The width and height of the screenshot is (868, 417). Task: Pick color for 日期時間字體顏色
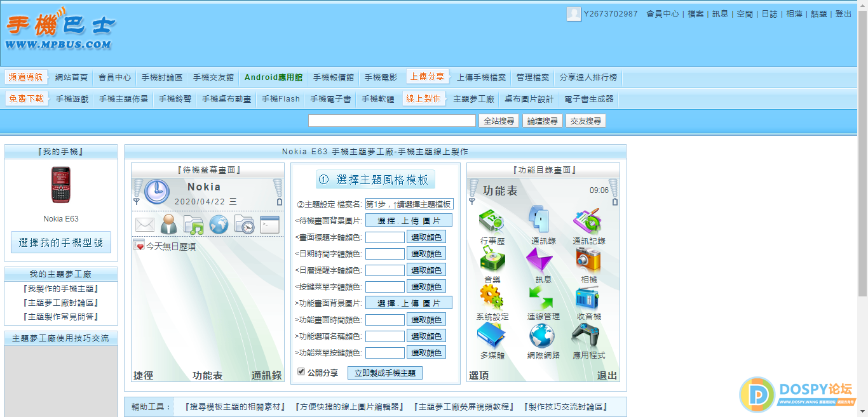tap(426, 253)
